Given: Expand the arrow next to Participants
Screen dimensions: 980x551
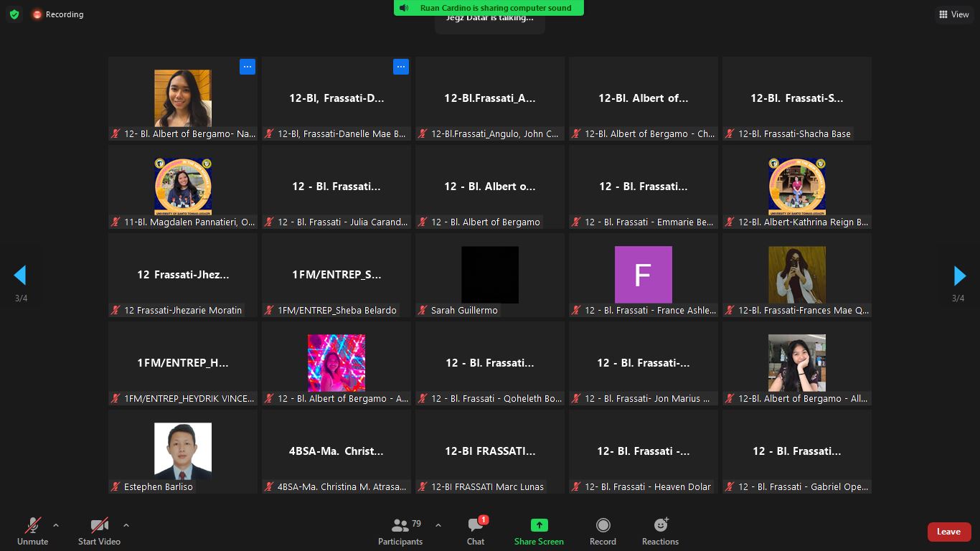Looking at the screenshot, I should coord(438,525).
